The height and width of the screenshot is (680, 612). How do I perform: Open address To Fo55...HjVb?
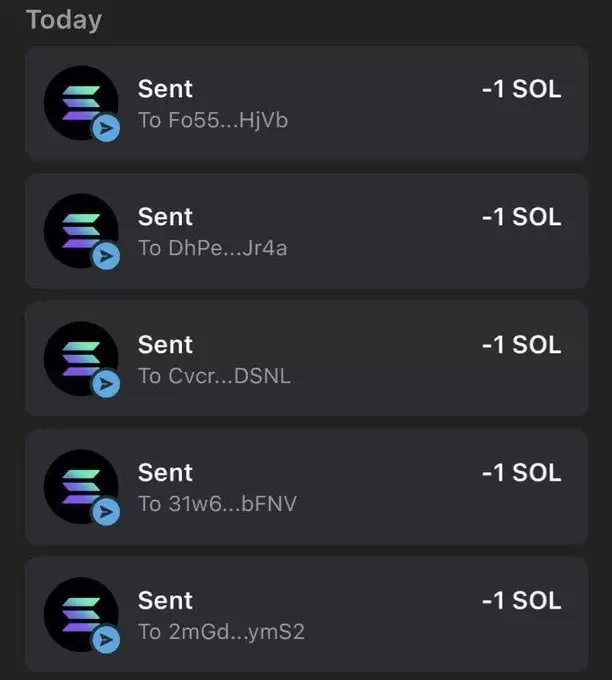pyautogui.click(x=213, y=120)
